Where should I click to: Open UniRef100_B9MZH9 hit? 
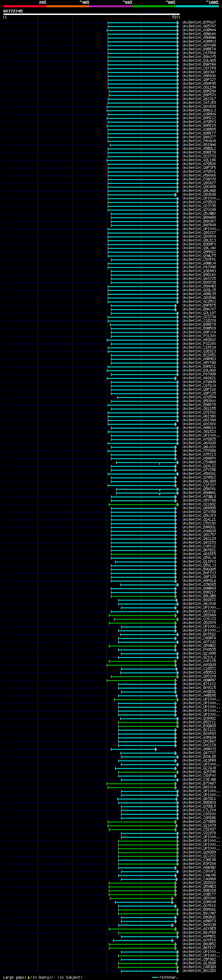199,91
